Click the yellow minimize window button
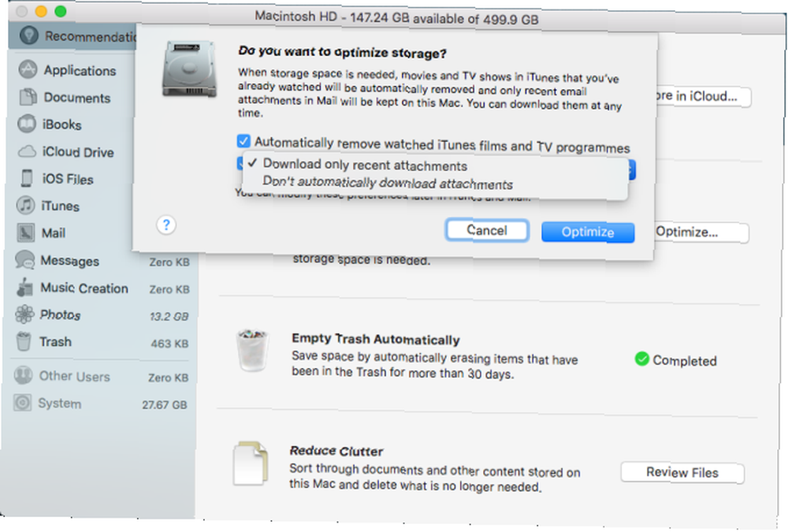Viewport: 788px width, 532px height. tap(41, 11)
